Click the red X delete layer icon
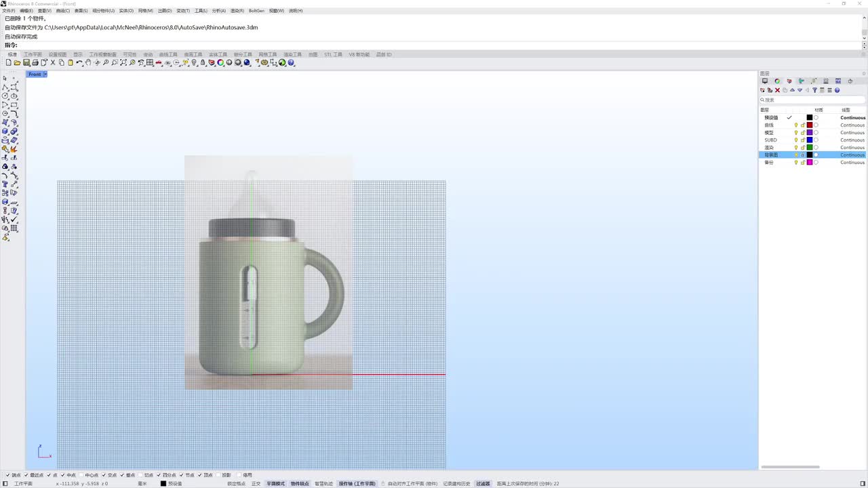 [x=777, y=90]
